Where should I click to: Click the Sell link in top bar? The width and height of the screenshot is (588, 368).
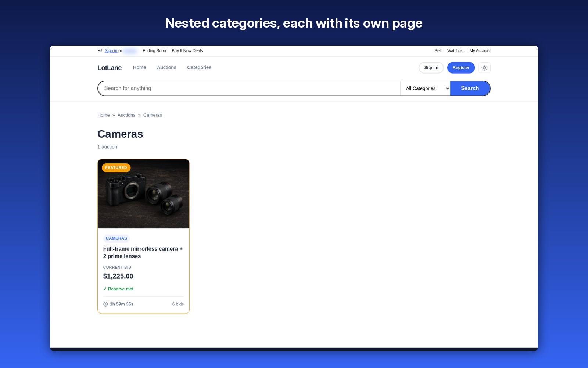click(x=438, y=51)
